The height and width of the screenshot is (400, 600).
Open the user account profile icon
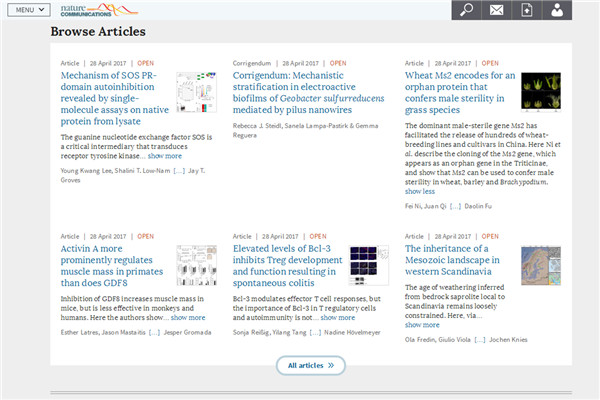click(557, 10)
